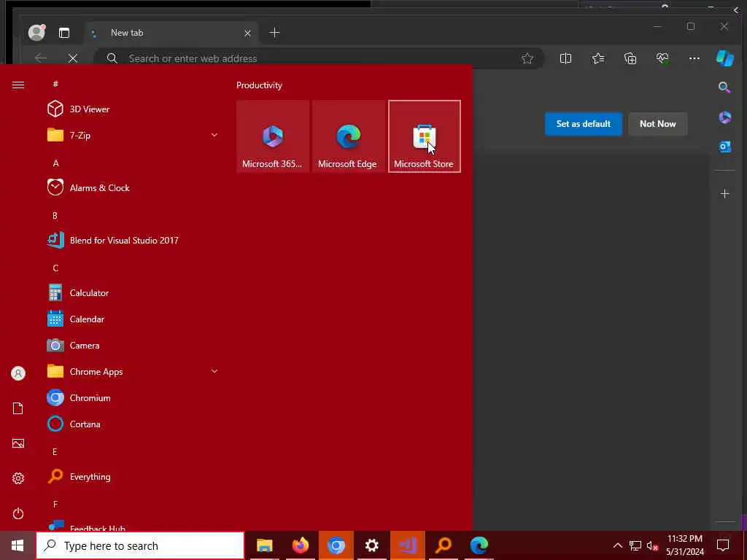747x560 pixels.
Task: Launch Blend for Visual Studio 2017
Action: (x=133, y=241)
